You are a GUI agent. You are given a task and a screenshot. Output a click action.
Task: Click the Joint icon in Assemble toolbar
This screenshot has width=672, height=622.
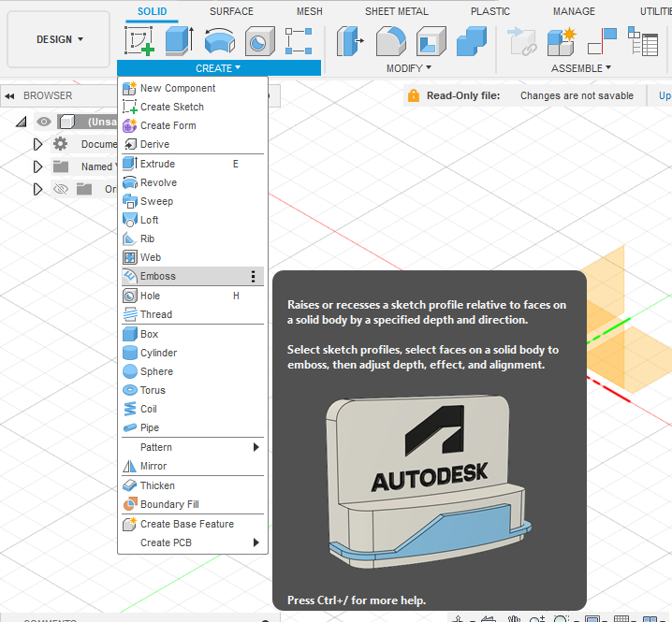coord(602,41)
